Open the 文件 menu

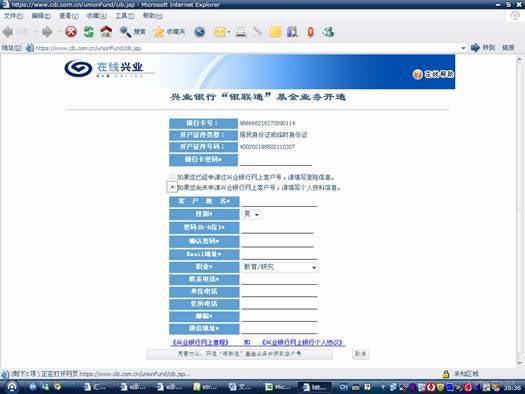click(13, 16)
